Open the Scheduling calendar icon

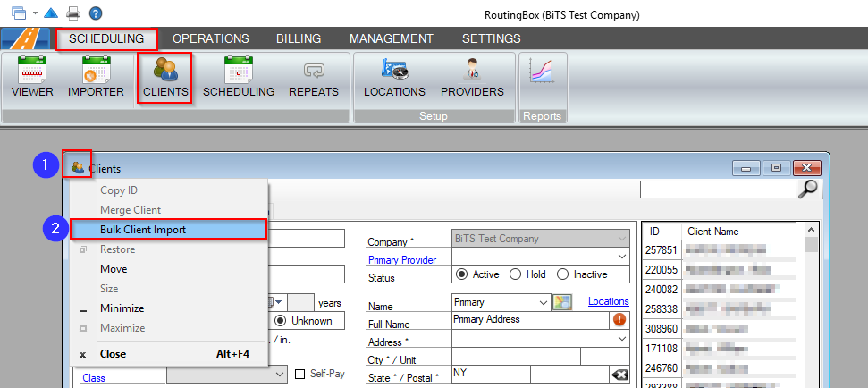click(238, 77)
